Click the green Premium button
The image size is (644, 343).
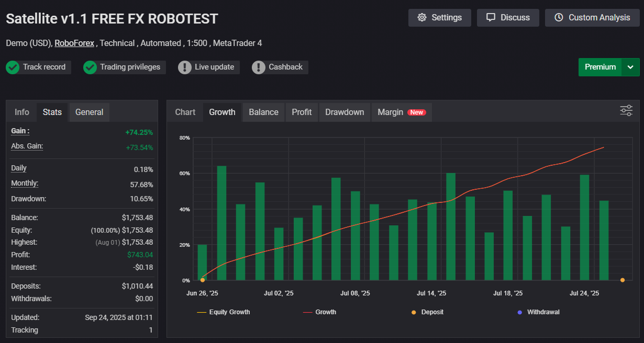pyautogui.click(x=600, y=67)
